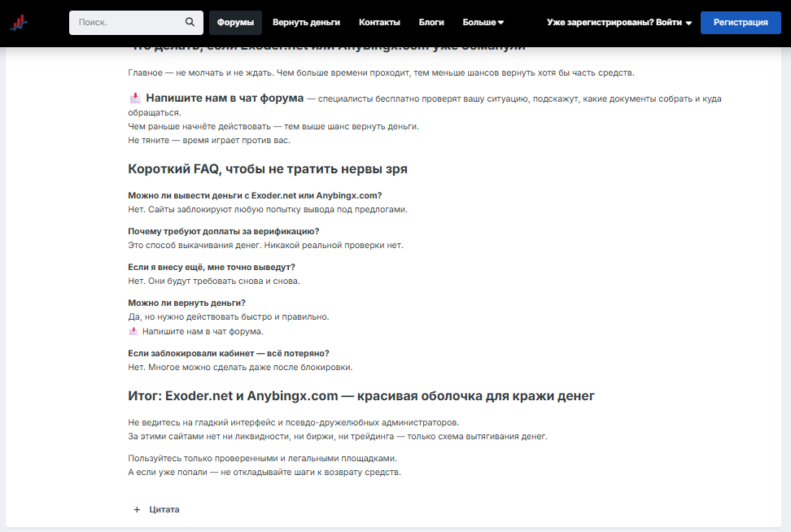Click question 'Почему требуют доплаты за верификацию?'
Viewport: 791px width, 532px height.
[x=224, y=231]
